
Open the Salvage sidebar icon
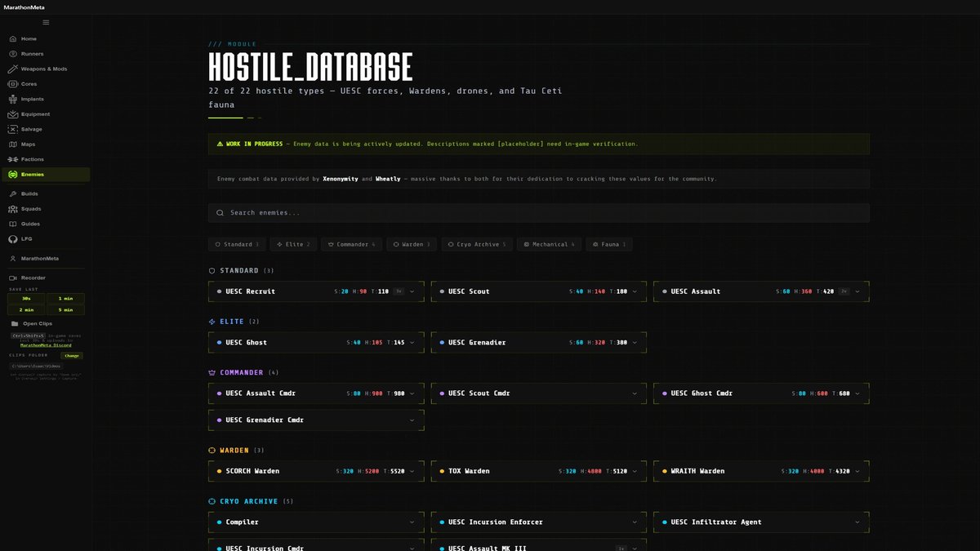13,129
